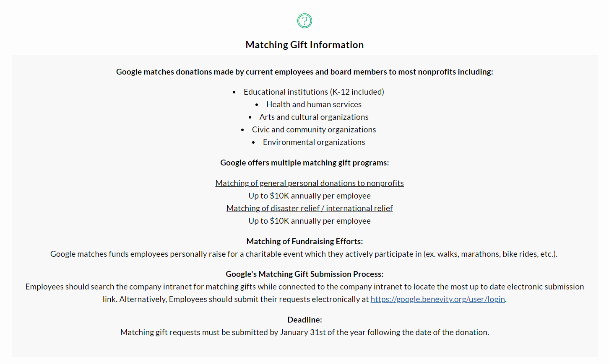Click the green question mark icon
Viewport: 609px width, 364px height.
click(304, 21)
